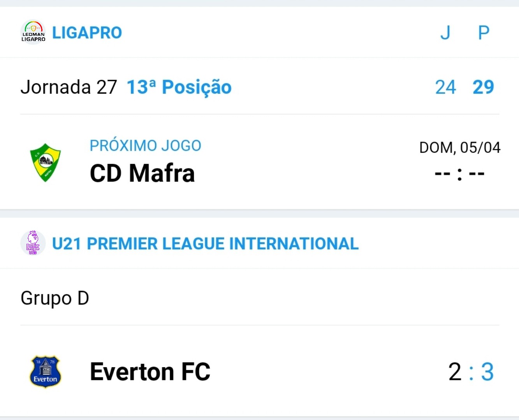Tap the Everton club crest

pos(46,372)
